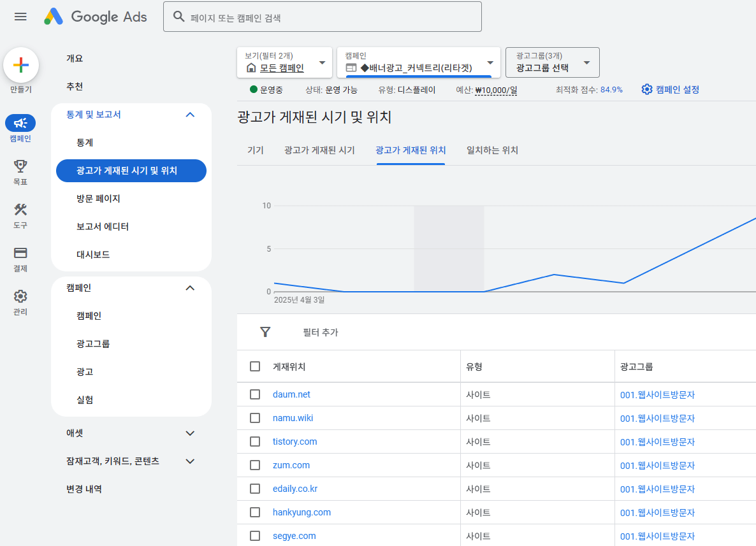The width and height of the screenshot is (756, 546).
Task: Click the green 운영중 status dot
Action: point(254,89)
